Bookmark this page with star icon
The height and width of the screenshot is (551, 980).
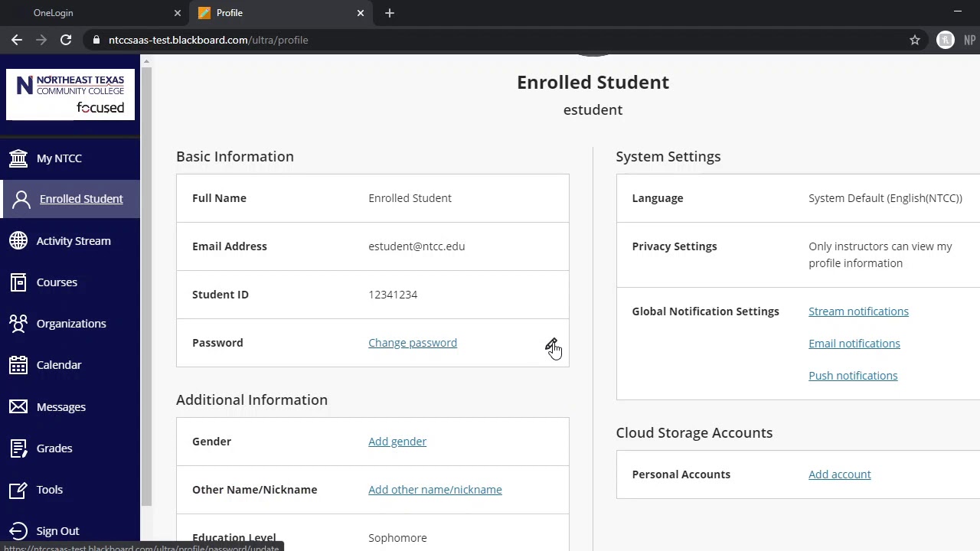tap(915, 40)
